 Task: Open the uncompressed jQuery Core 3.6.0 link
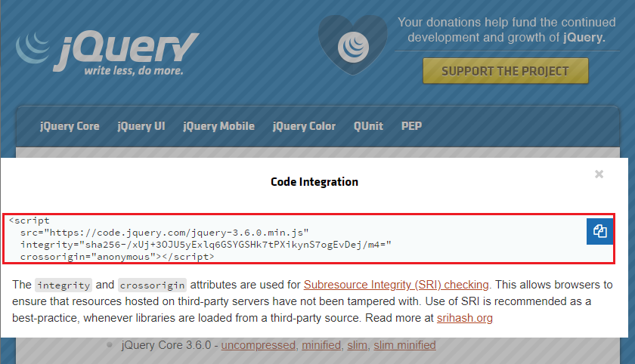(259, 345)
